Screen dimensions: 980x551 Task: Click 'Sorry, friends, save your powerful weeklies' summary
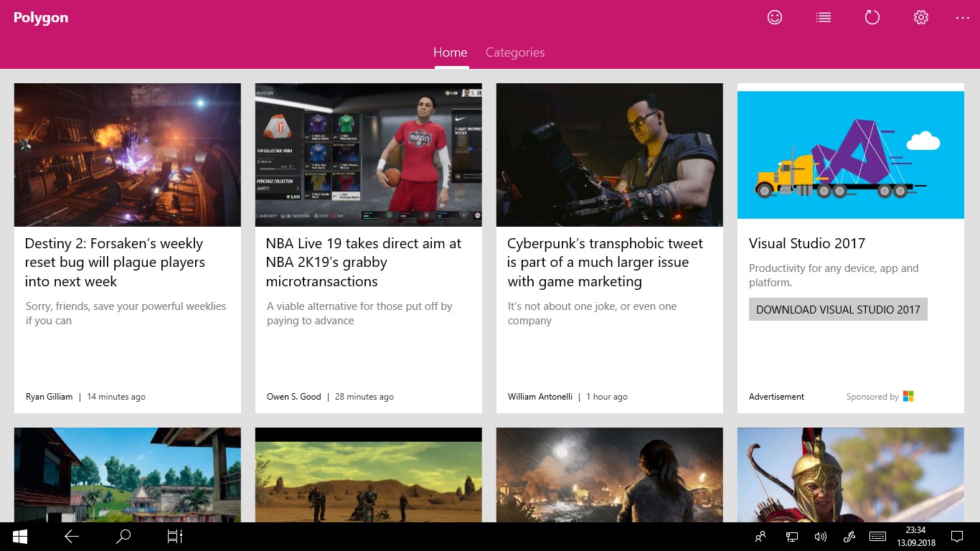tap(126, 314)
